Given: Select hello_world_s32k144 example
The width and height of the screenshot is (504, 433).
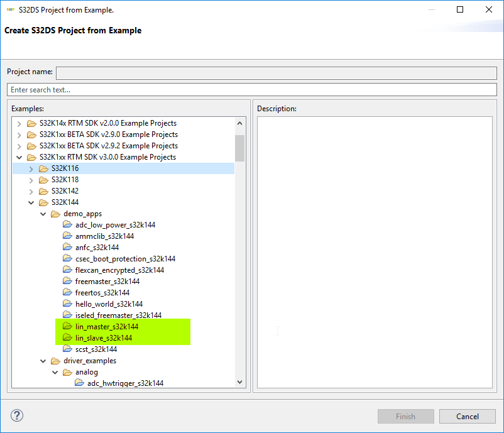Looking at the screenshot, I should pos(109,304).
